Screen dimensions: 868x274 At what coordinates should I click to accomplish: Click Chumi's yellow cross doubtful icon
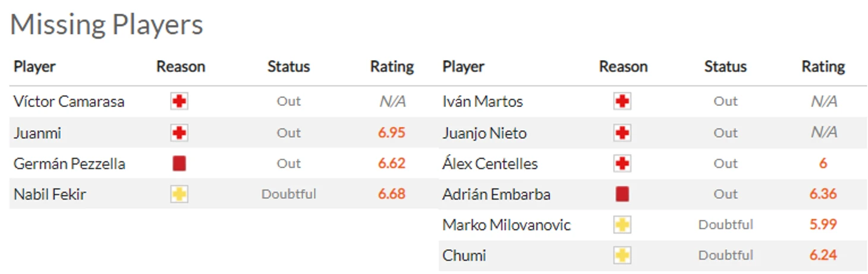point(622,256)
